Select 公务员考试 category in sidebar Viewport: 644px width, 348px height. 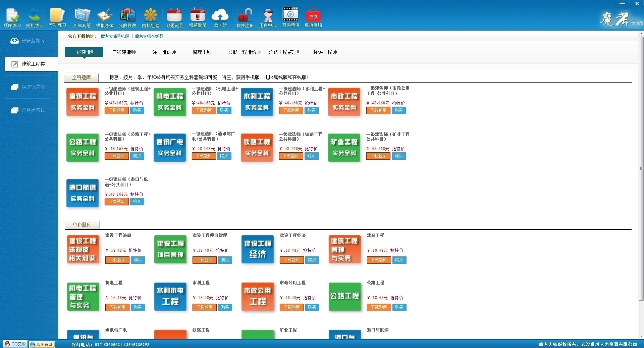coord(28,110)
